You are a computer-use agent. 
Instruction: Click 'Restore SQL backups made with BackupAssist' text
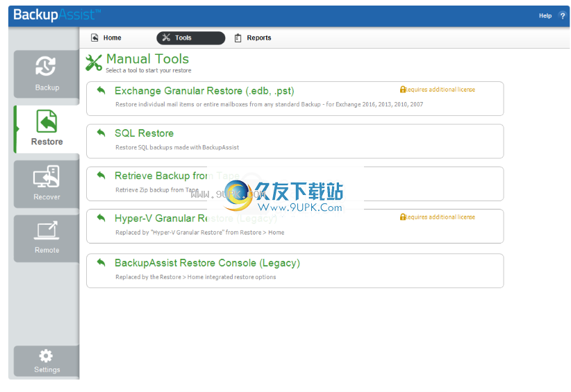pos(177,147)
